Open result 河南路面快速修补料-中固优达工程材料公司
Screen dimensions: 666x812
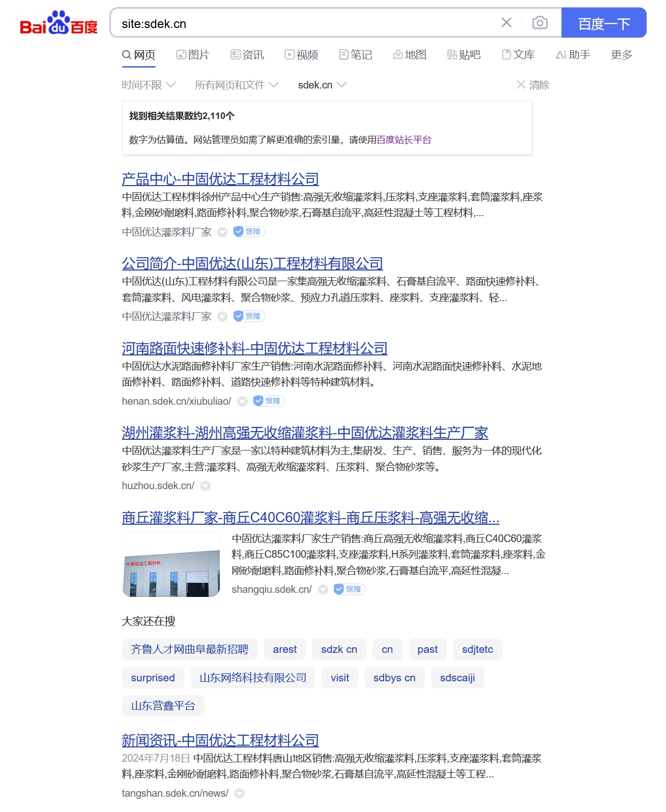point(254,348)
